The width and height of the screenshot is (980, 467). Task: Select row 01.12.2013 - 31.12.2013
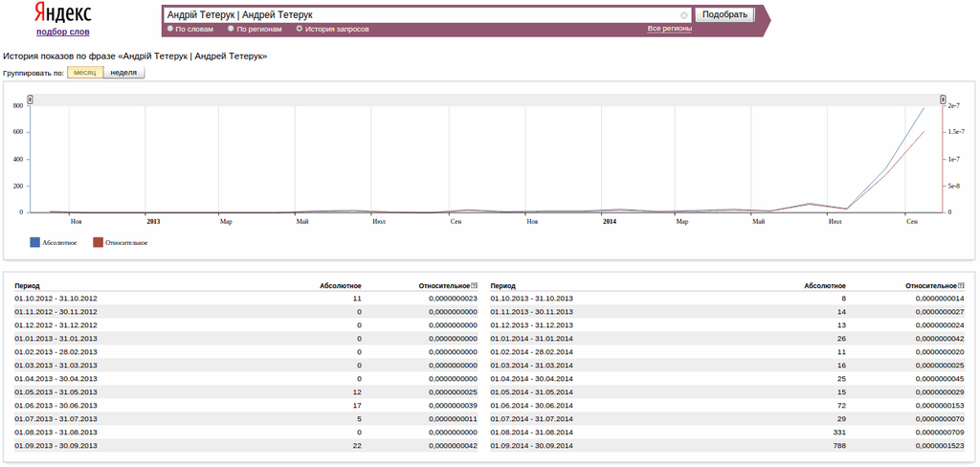(x=727, y=325)
